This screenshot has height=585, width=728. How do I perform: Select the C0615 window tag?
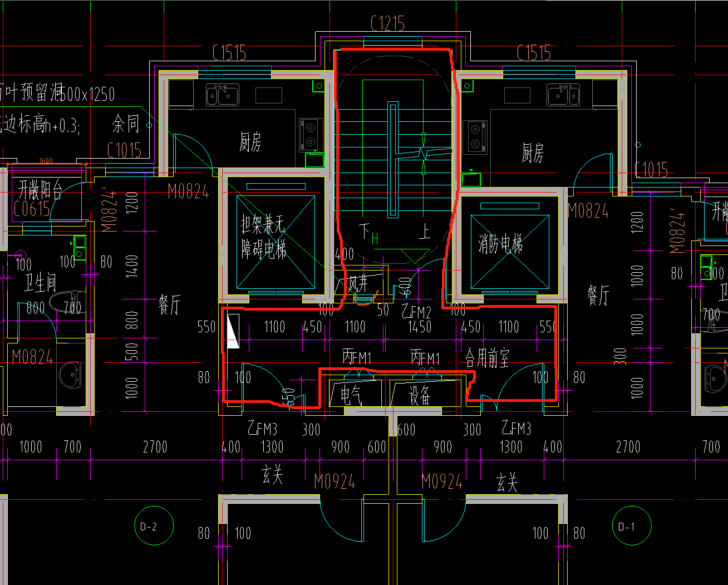click(x=32, y=209)
